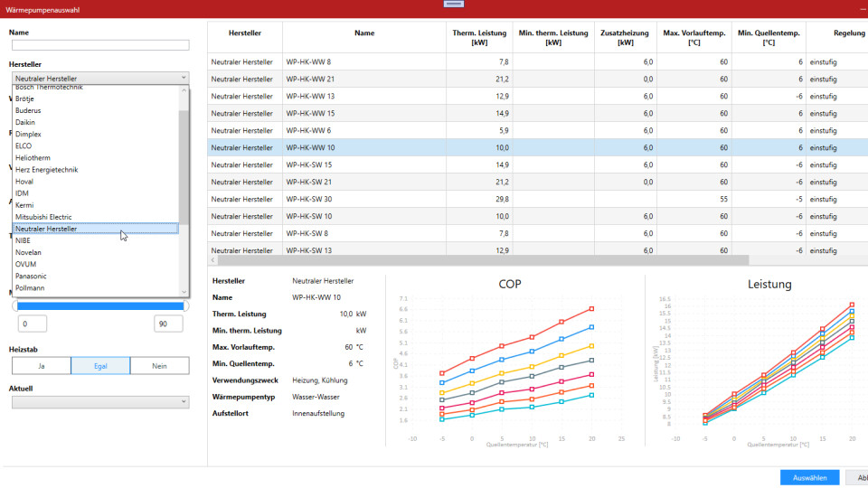This screenshot has height=488, width=868.
Task: Sort by Max. Vorlauftemp. column header
Action: 694,38
